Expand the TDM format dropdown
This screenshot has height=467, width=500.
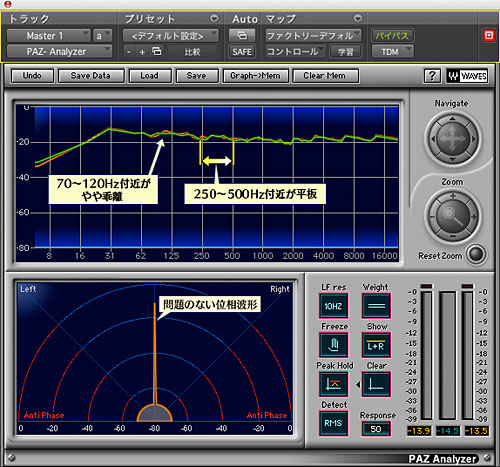[x=392, y=52]
